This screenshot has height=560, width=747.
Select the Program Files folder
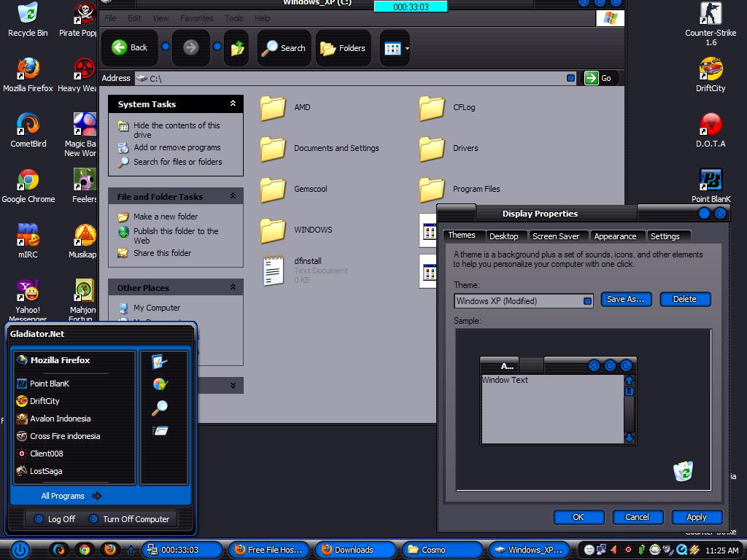460,189
